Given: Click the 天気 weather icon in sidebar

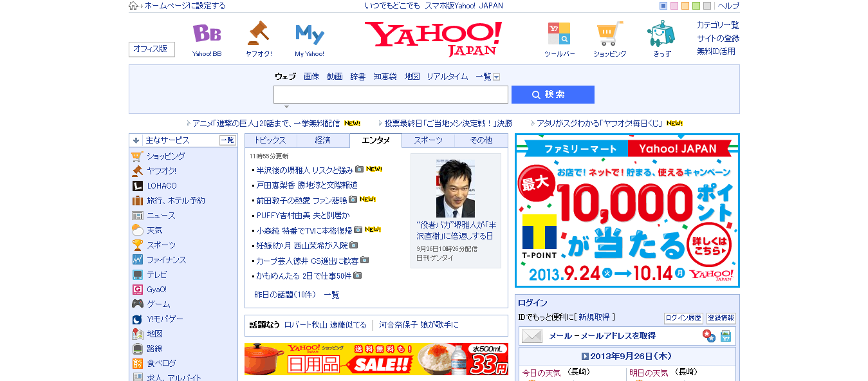Looking at the screenshot, I should [137, 230].
